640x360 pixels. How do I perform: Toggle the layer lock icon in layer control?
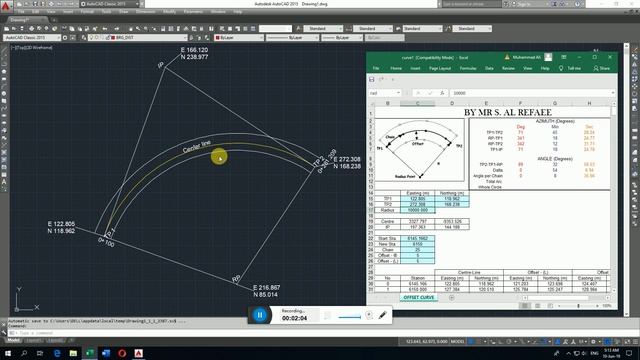coord(107,38)
